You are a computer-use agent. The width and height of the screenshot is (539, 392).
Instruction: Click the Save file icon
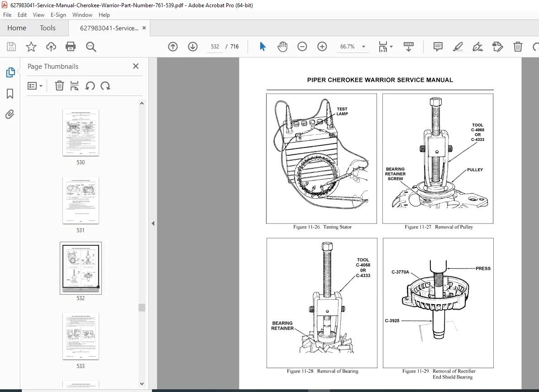pyautogui.click(x=11, y=47)
